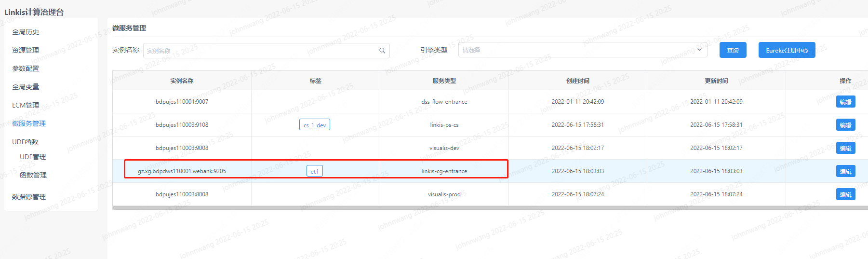Click service type visualis-dev
This screenshot has width=868, height=259.
pos(444,148)
